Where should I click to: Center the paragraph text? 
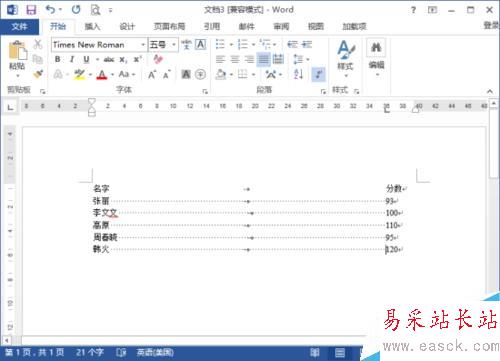coord(235,59)
